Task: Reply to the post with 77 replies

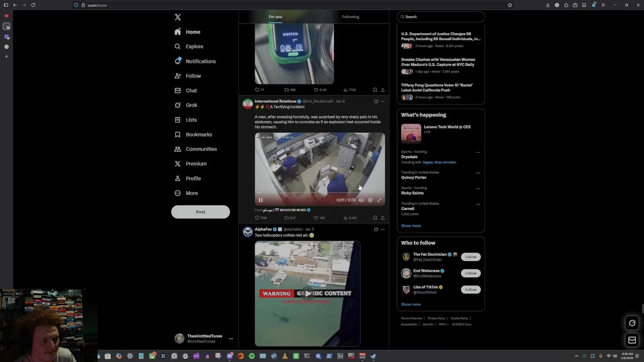Action: (x=260, y=90)
